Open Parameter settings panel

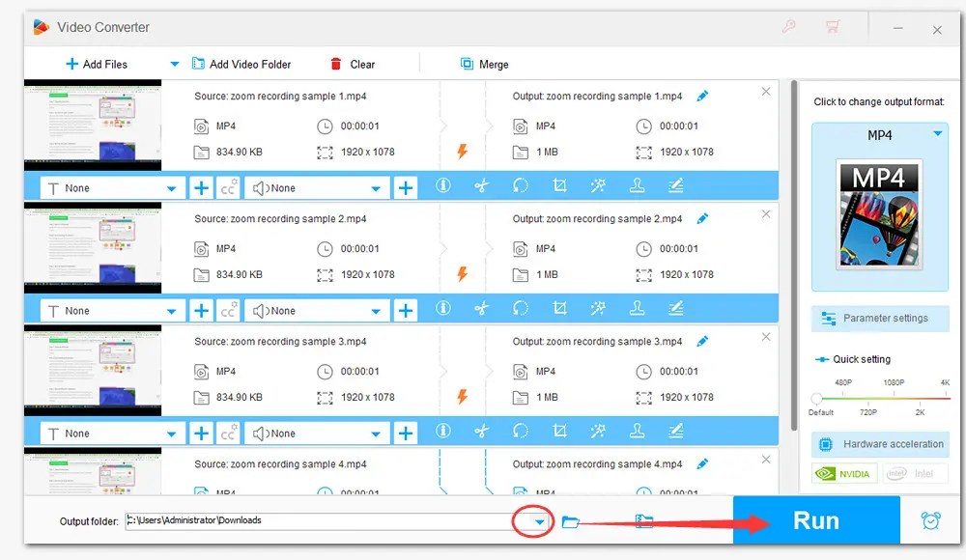[x=880, y=319]
